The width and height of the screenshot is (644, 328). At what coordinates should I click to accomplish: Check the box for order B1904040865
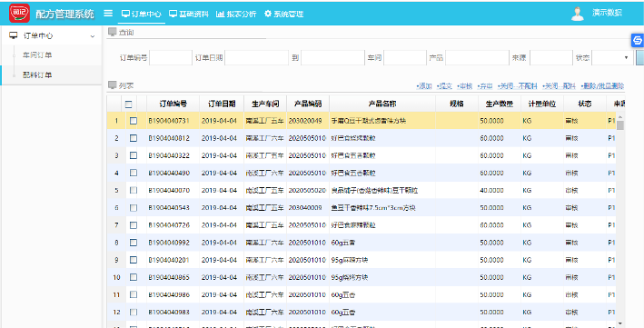coord(134,277)
